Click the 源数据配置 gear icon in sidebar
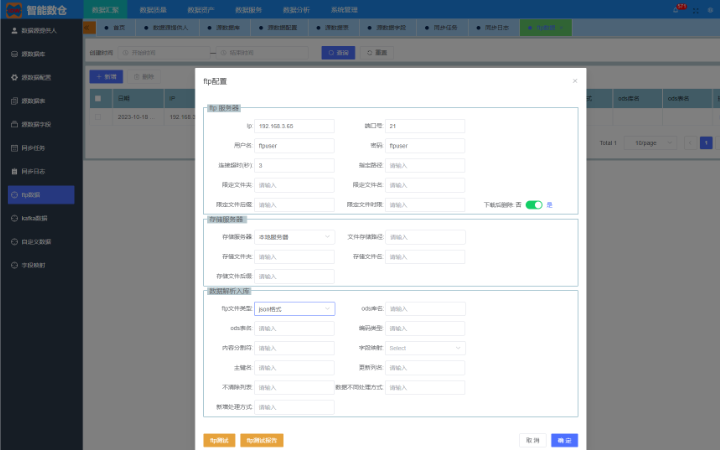720x450 pixels. click(14, 77)
